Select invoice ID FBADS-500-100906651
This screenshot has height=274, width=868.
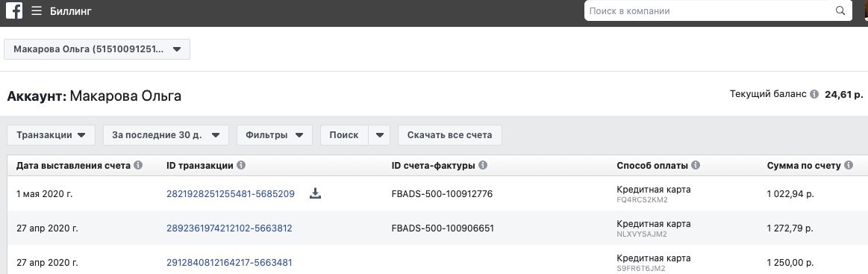(443, 228)
